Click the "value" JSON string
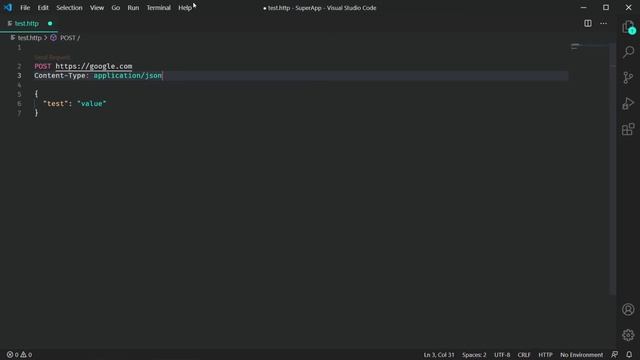This screenshot has width=640, height=360. [x=91, y=104]
